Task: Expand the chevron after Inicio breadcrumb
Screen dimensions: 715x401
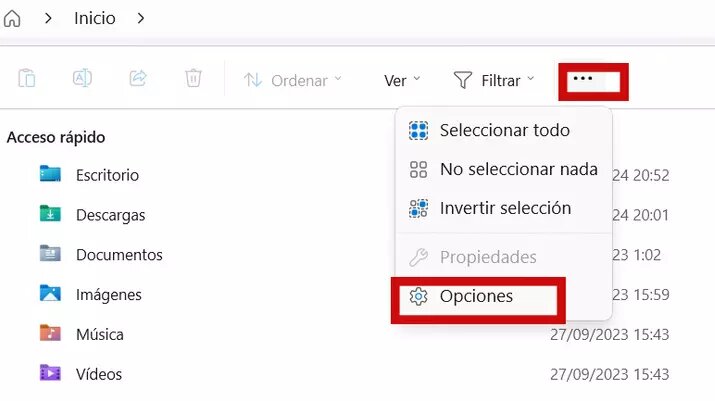Action: (141, 18)
